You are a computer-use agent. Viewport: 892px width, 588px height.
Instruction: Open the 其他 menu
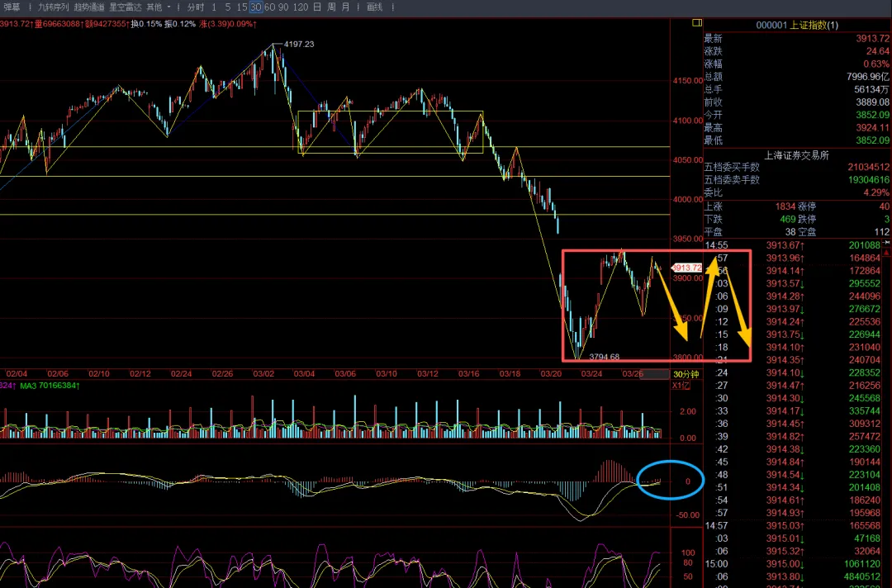154,7
